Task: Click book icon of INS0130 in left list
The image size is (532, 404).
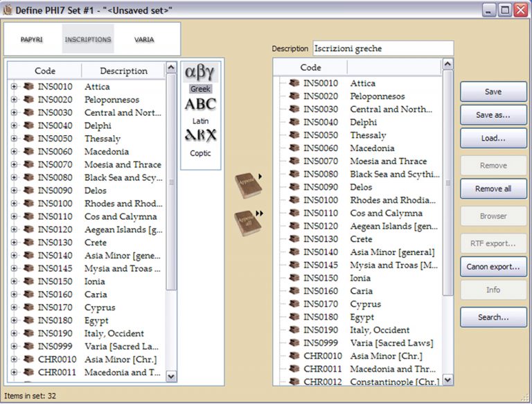Action: coord(29,243)
